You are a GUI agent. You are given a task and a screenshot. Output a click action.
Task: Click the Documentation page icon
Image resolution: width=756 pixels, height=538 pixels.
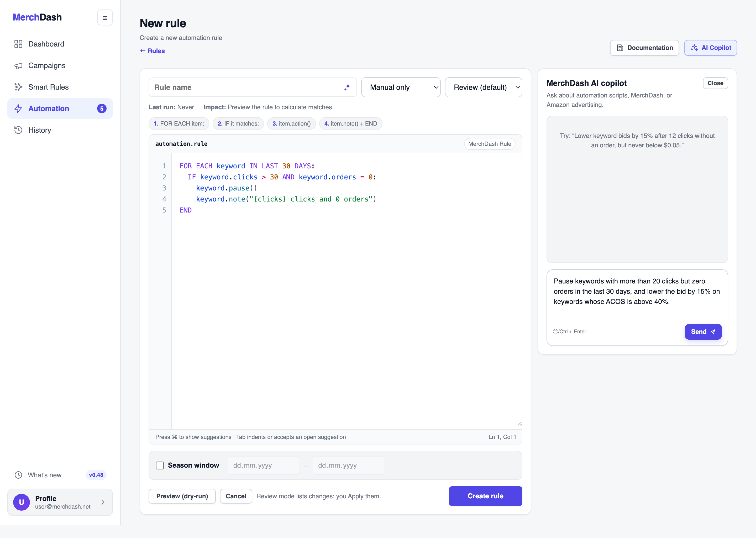click(620, 48)
